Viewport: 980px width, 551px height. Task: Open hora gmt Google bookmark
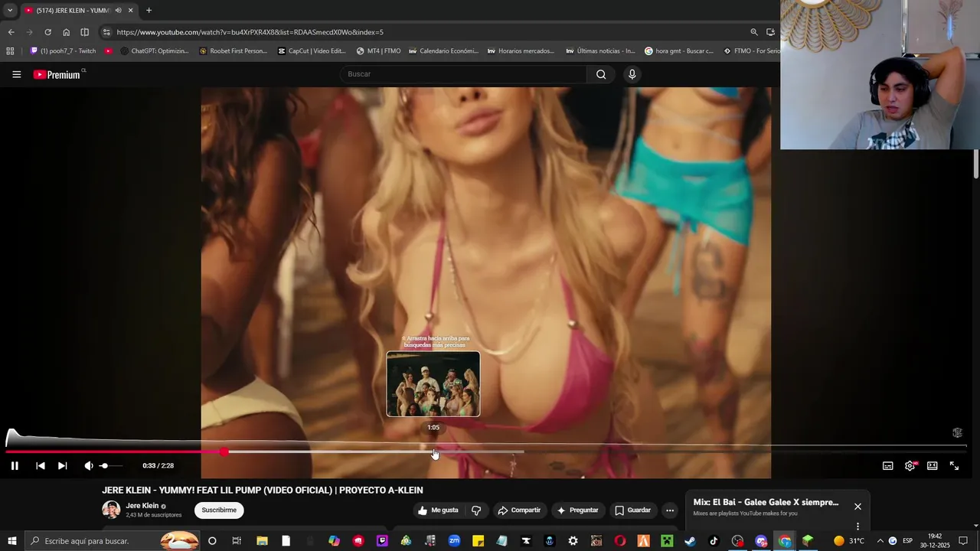tap(679, 51)
